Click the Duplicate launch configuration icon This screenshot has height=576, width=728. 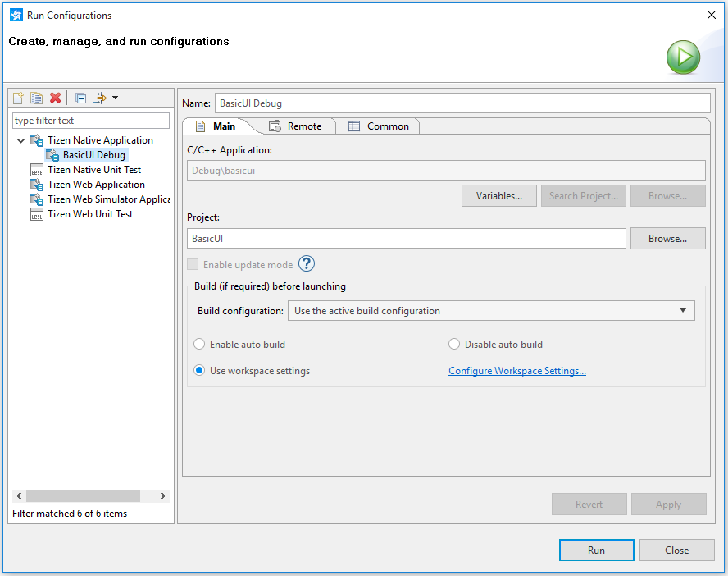[37, 98]
